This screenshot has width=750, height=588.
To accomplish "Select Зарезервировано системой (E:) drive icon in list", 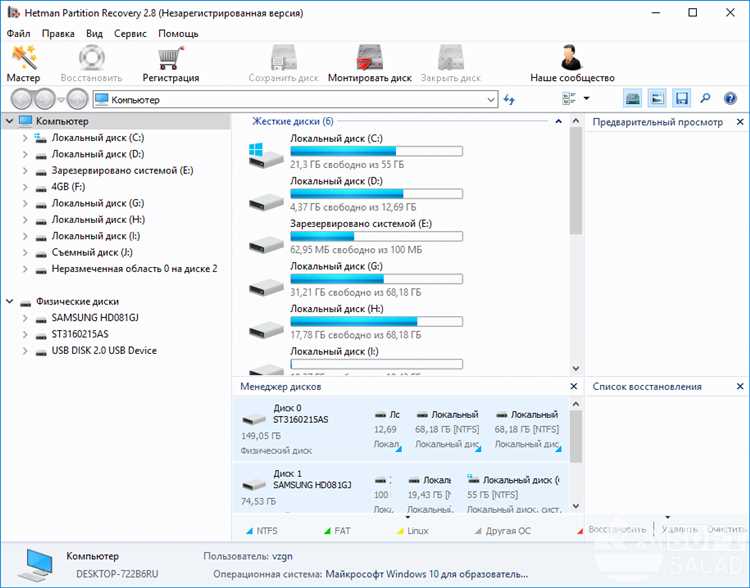I will 266,244.
